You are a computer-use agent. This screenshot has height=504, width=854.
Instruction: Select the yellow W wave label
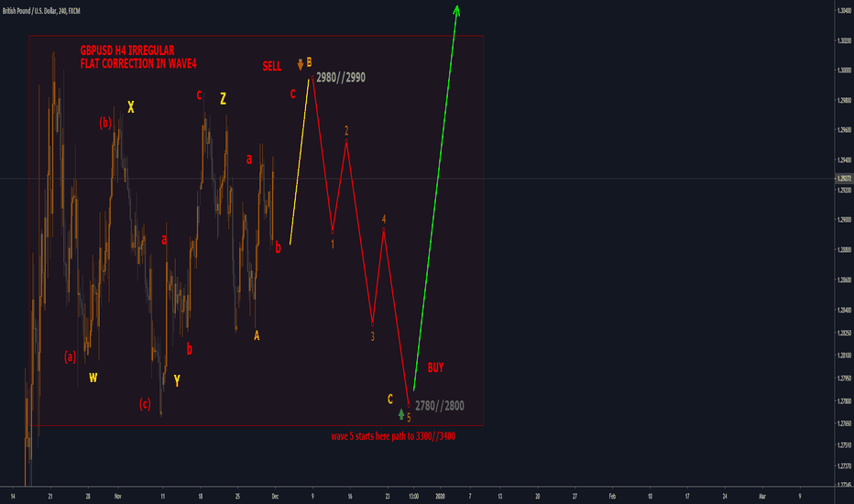[x=93, y=377]
